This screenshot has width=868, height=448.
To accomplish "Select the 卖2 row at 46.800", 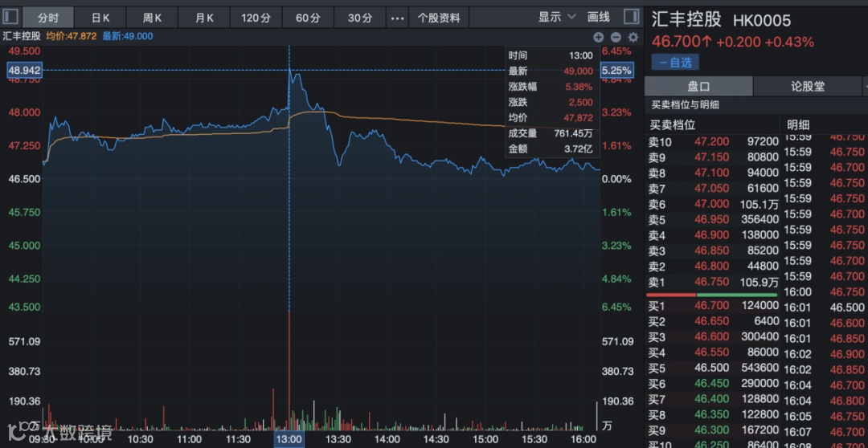I will [x=712, y=267].
